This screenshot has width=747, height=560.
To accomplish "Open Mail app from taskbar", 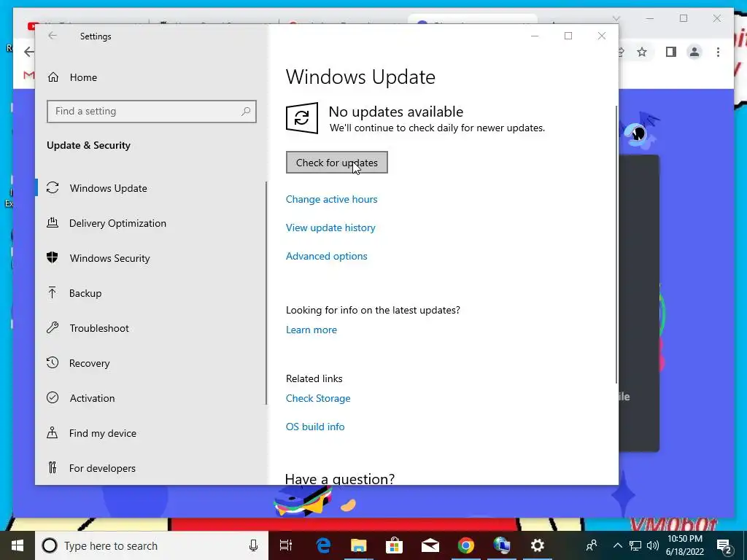I will click(430, 545).
